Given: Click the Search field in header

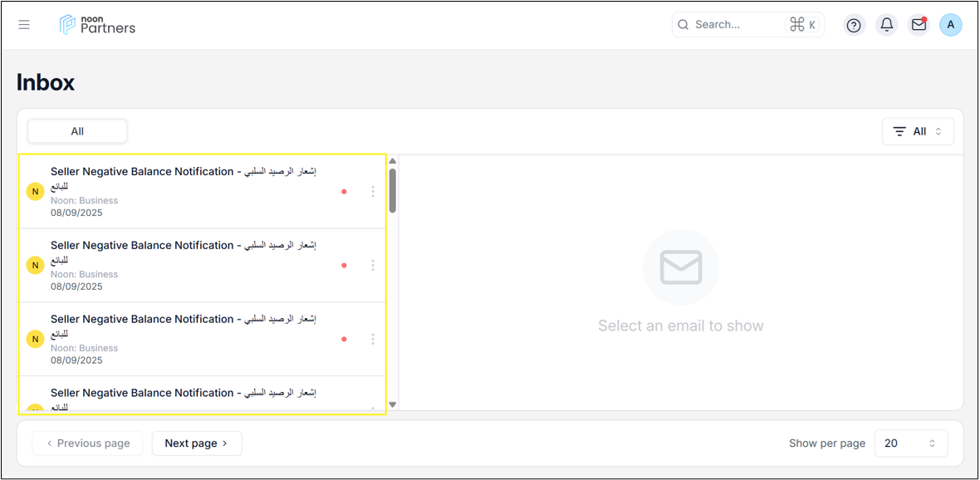Looking at the screenshot, I should [x=748, y=25].
